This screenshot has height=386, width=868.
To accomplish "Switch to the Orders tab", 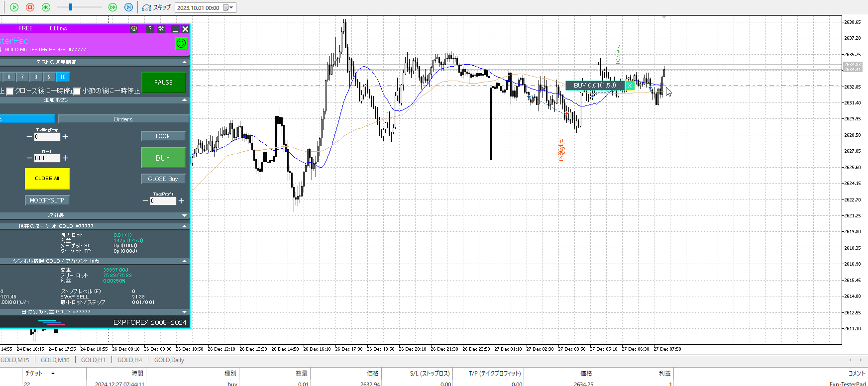I will click(123, 119).
